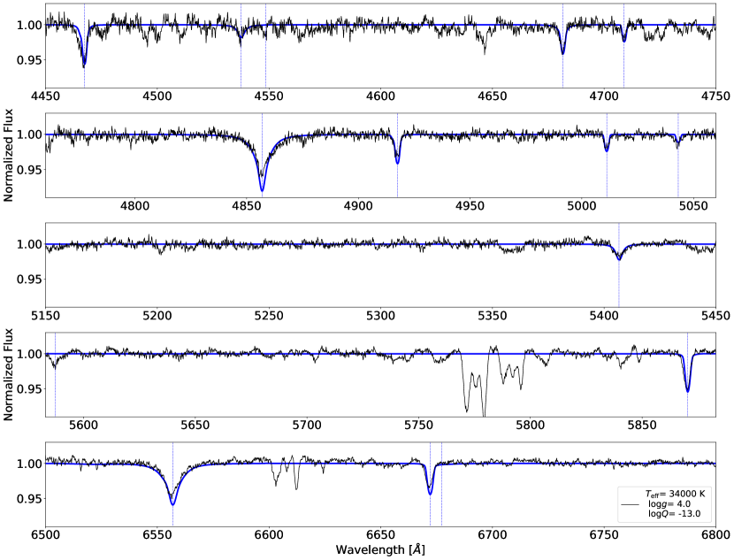Viewport: 734px width, 560px height.
Task: Pick the 5350 axis tick value
Action: tap(492, 316)
